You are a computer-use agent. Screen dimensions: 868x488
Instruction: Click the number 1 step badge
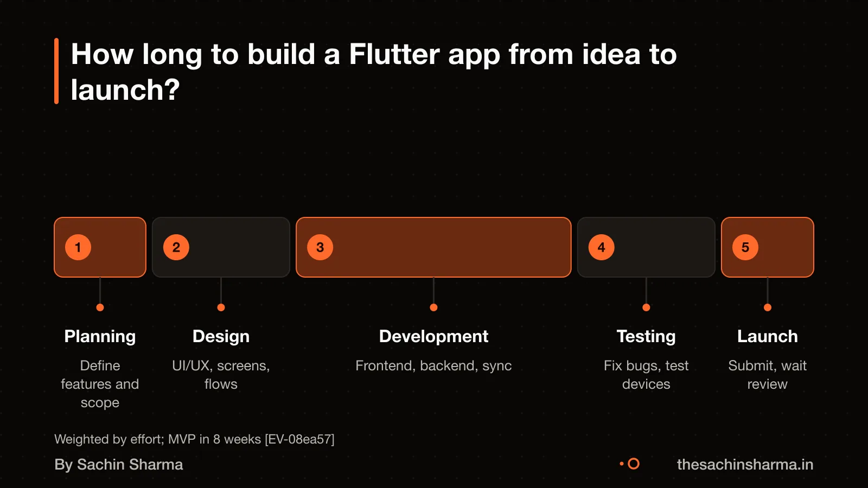click(78, 247)
